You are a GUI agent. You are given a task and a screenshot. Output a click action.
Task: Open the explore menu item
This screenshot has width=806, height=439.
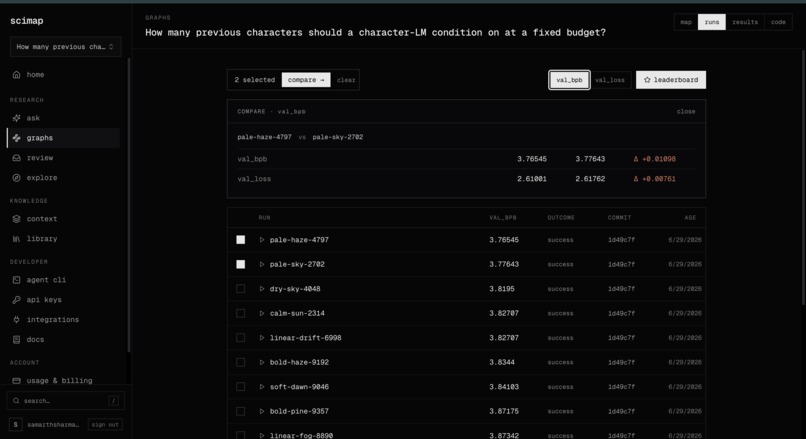coord(64,178)
